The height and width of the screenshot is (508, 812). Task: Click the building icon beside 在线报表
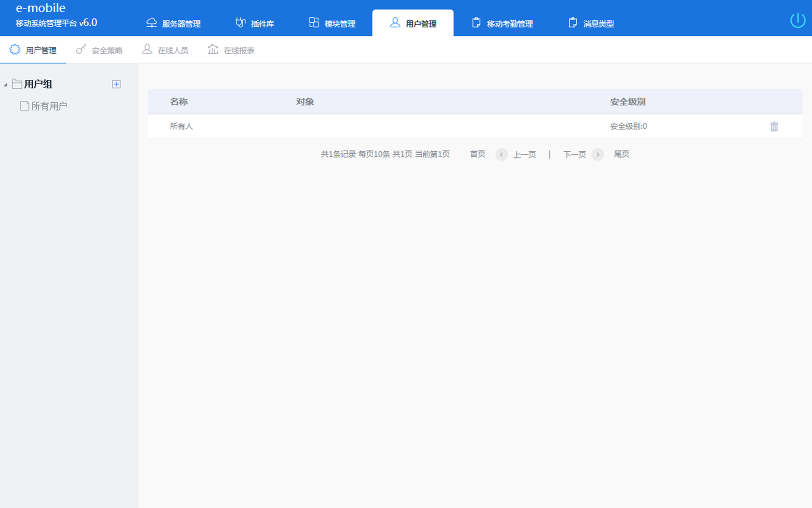213,49
